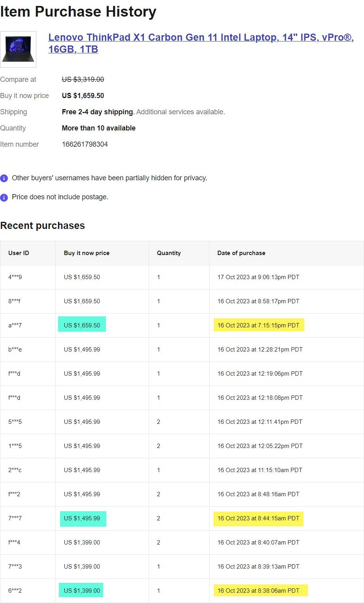Click user ID 7***3
This screenshot has width=364, height=603.
pyautogui.click(x=15, y=567)
